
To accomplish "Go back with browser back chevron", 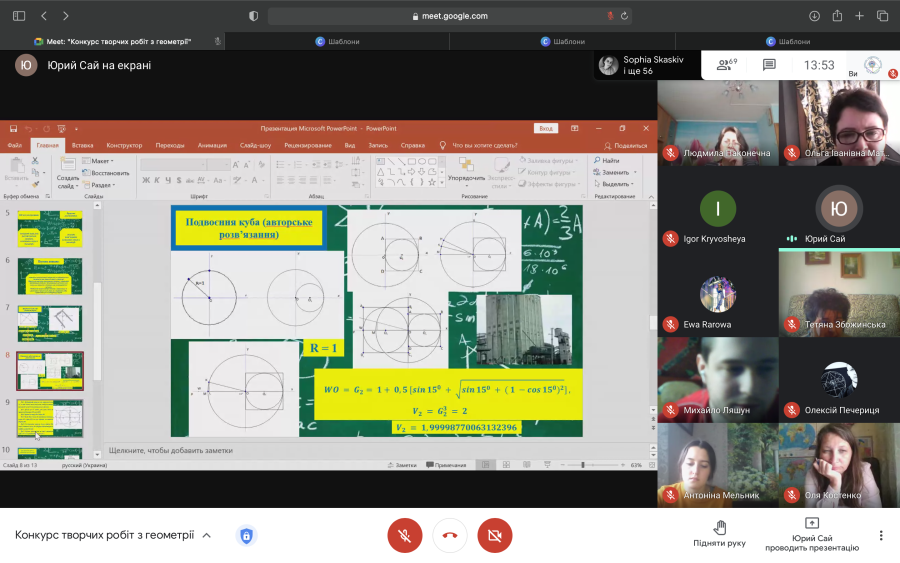I will click(x=44, y=16).
